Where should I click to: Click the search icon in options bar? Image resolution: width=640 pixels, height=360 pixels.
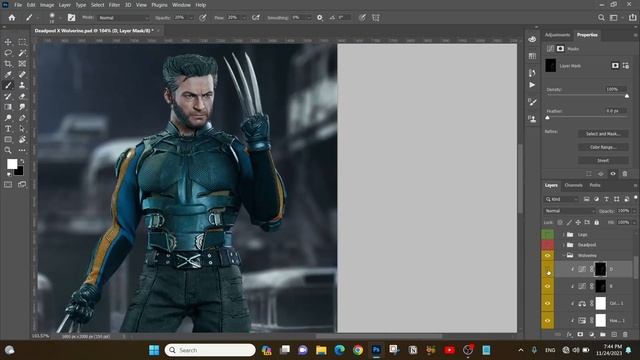(x=601, y=18)
